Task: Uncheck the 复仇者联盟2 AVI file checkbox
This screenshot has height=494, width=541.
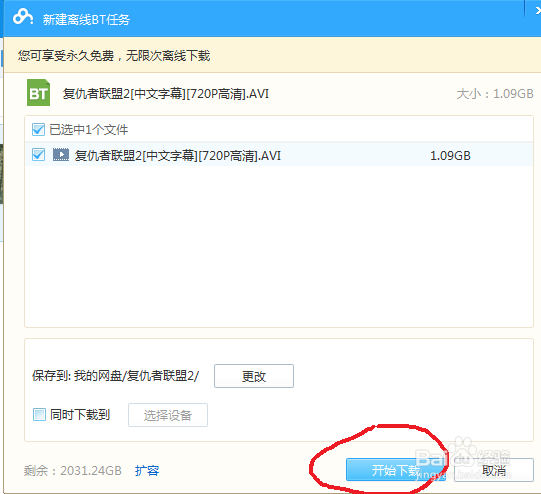Action: [38, 155]
